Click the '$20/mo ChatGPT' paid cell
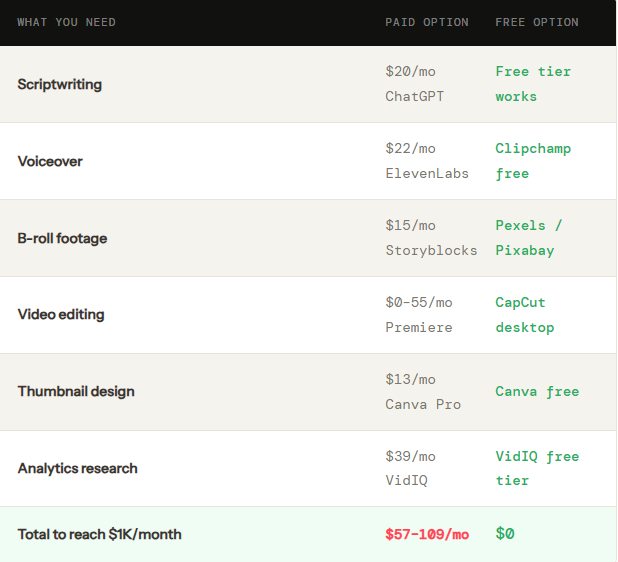This screenshot has width=618, height=562. point(415,84)
